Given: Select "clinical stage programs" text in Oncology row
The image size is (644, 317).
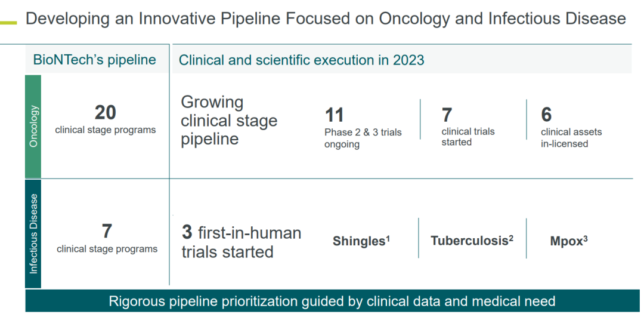Looking at the screenshot, I should point(106,130).
